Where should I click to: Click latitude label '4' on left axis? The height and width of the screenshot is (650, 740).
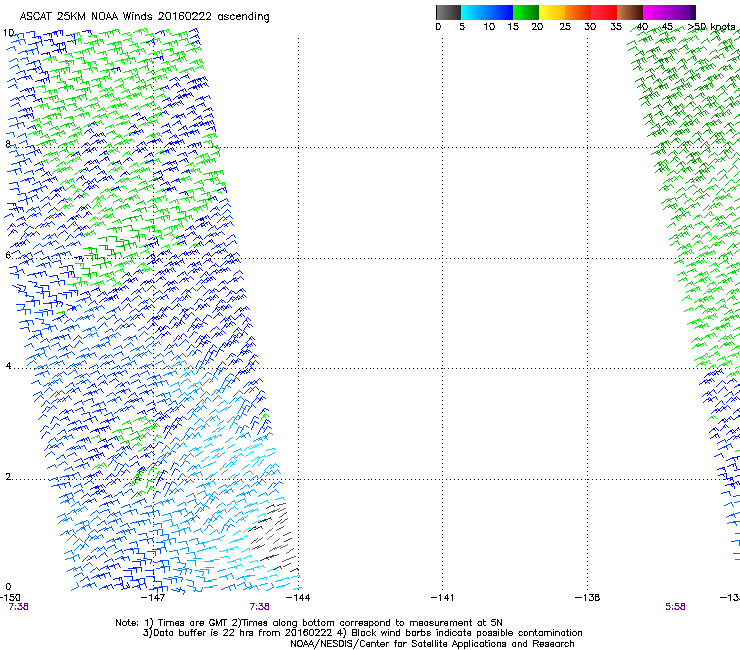tap(8, 366)
